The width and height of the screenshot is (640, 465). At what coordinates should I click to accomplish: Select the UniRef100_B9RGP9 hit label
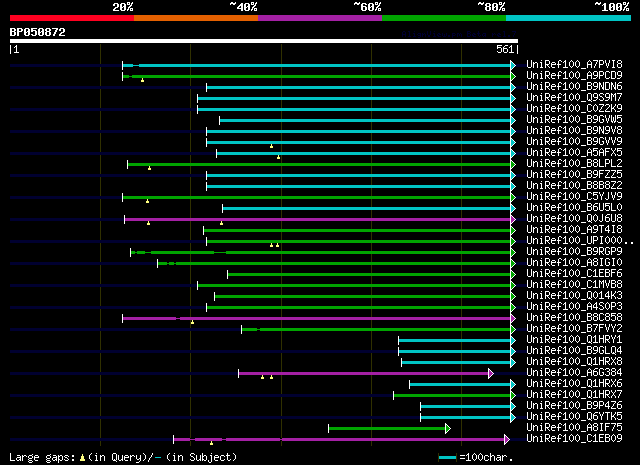tap(574, 252)
